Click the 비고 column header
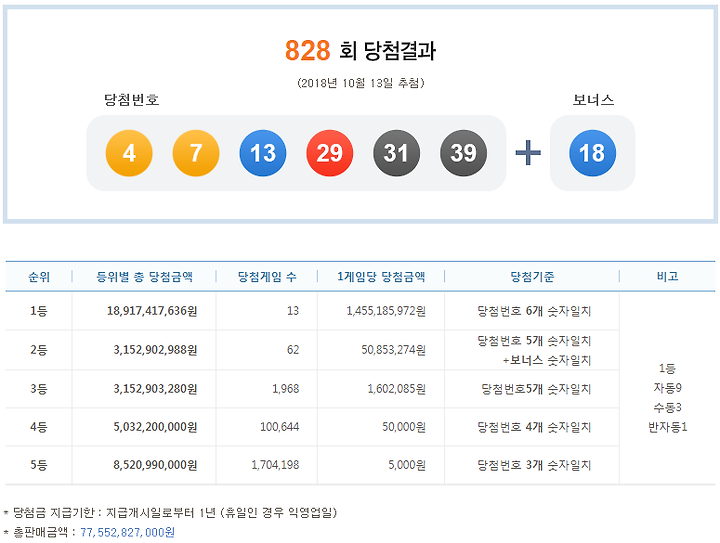Image resolution: width=720 pixels, height=543 pixels. (x=667, y=276)
